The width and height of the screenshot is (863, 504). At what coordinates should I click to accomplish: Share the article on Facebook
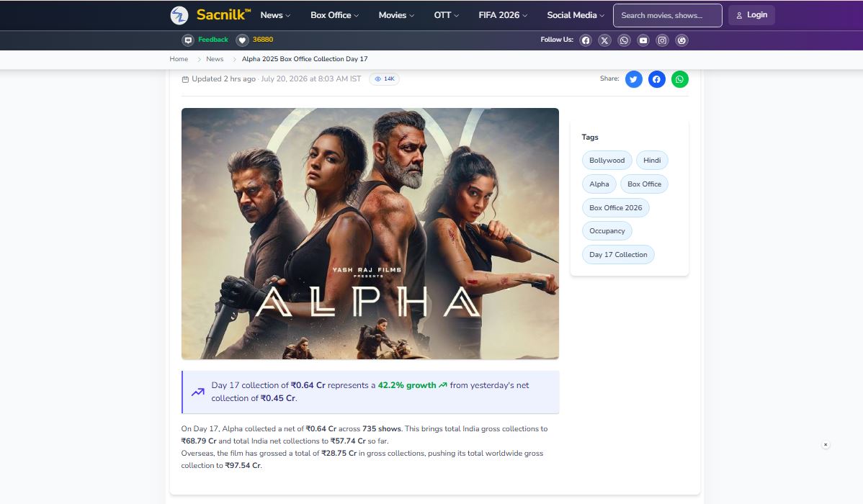[x=656, y=79]
